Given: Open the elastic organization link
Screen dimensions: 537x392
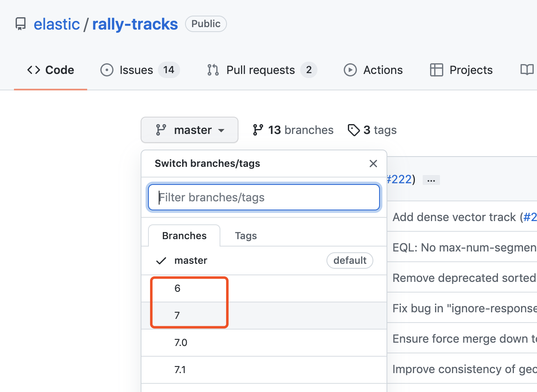Looking at the screenshot, I should [x=57, y=24].
